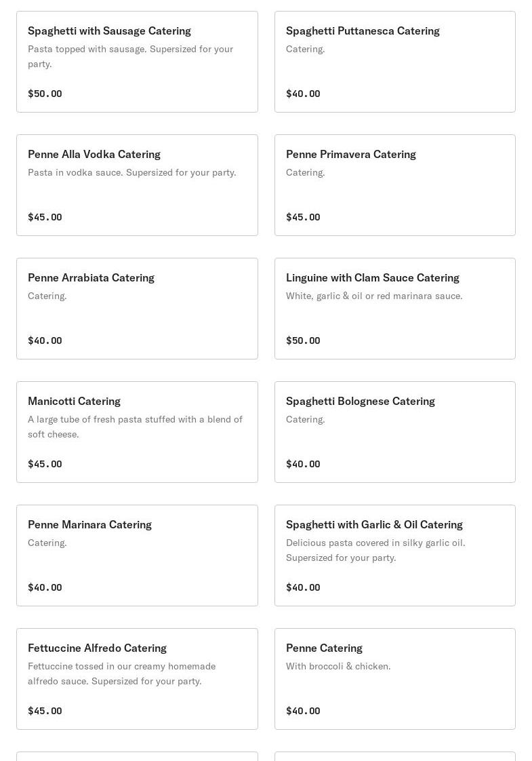Click silky garlic oil description text
The width and height of the screenshot is (532, 761).
pos(375,550)
